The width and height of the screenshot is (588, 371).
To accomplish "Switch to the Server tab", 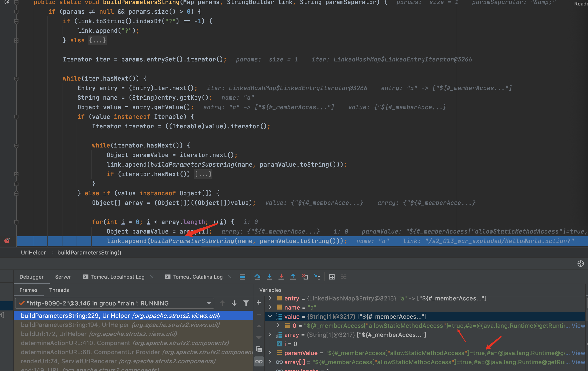I will point(63,277).
